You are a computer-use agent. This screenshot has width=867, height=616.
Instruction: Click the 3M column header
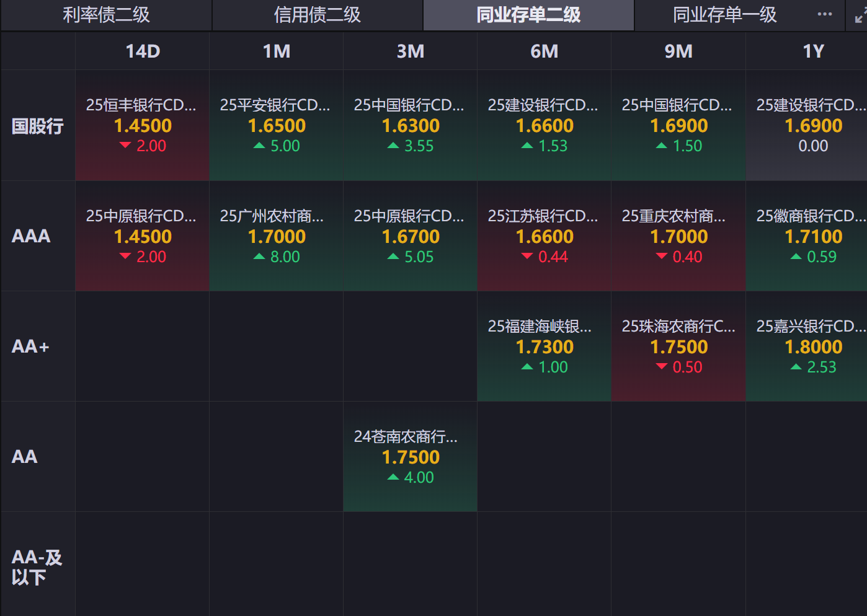(x=411, y=51)
